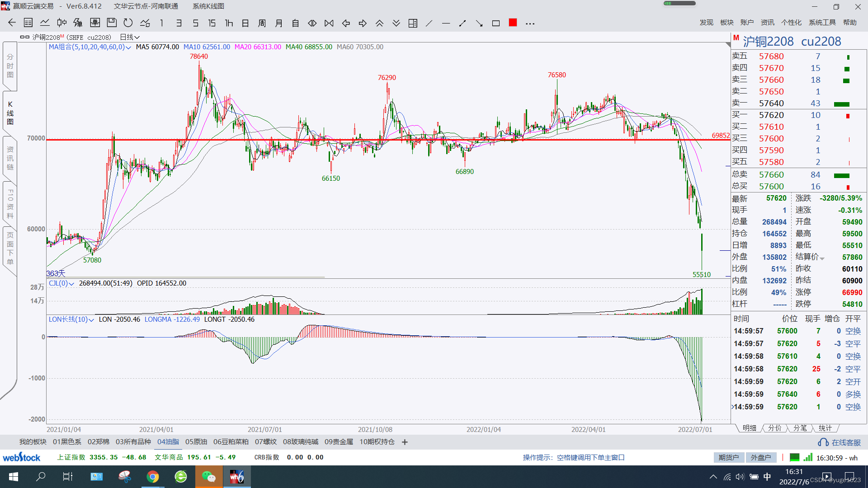868x488 pixels.
Task: Select the weekly 周 period button
Action: pos(262,23)
